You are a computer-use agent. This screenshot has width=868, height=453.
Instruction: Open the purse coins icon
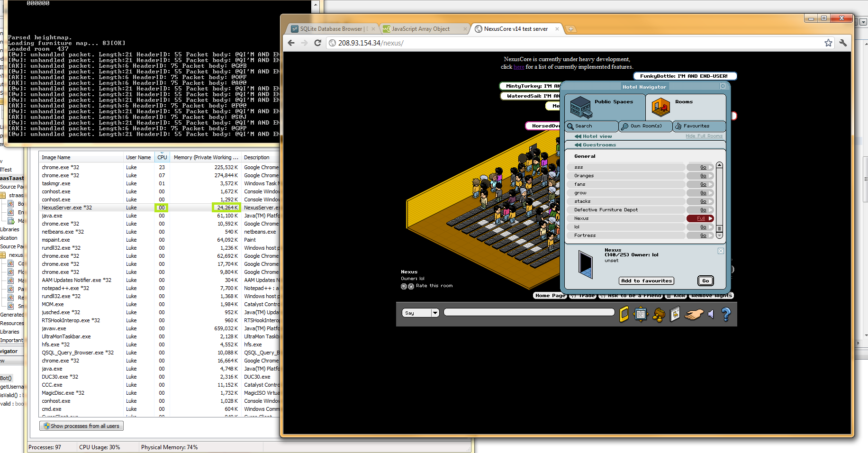pyautogui.click(x=659, y=315)
